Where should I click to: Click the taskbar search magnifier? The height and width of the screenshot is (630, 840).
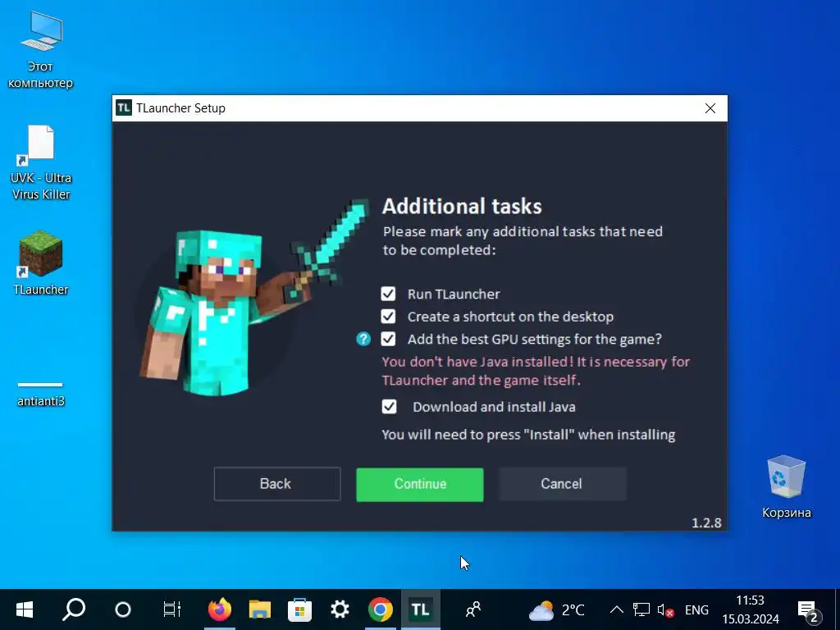73,609
